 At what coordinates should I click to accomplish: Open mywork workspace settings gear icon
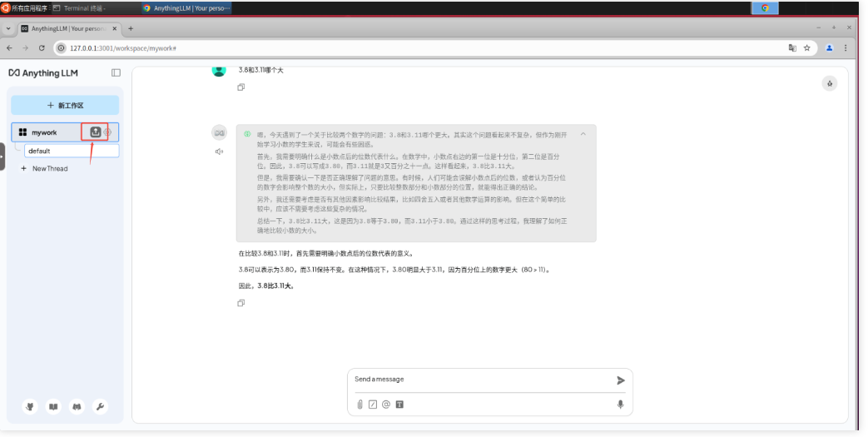(107, 132)
